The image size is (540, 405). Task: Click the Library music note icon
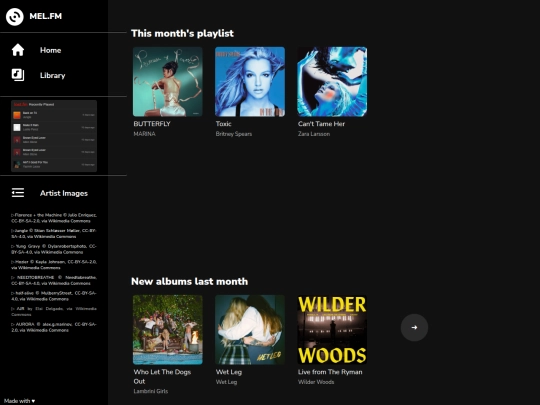tap(18, 75)
